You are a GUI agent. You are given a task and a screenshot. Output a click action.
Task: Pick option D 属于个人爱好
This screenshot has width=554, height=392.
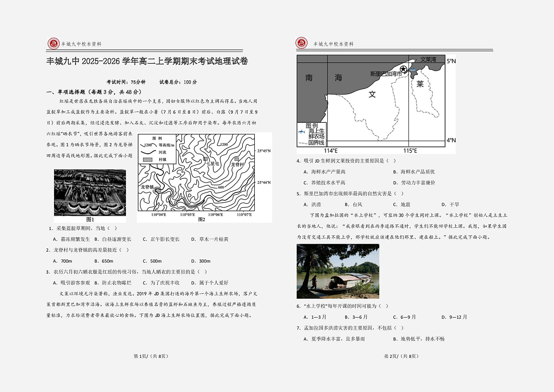pyautogui.click(x=209, y=283)
